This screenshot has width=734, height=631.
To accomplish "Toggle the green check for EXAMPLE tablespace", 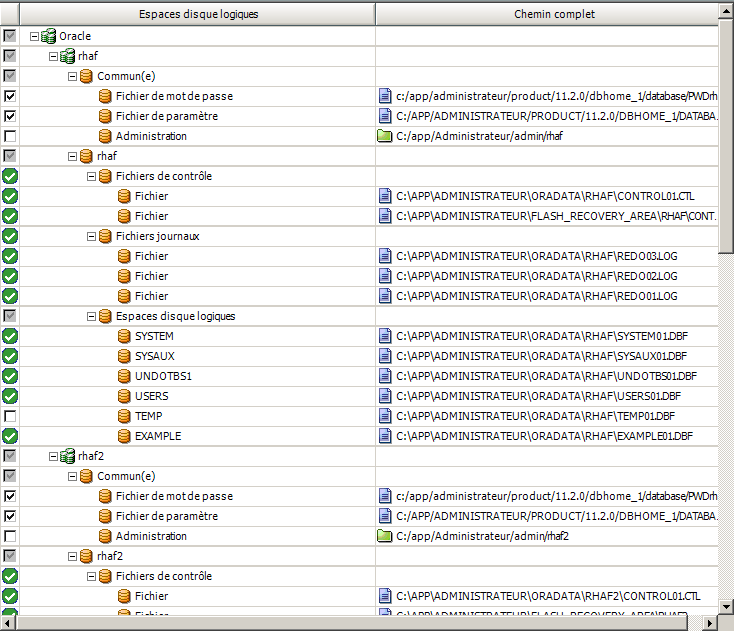I will [x=10, y=436].
